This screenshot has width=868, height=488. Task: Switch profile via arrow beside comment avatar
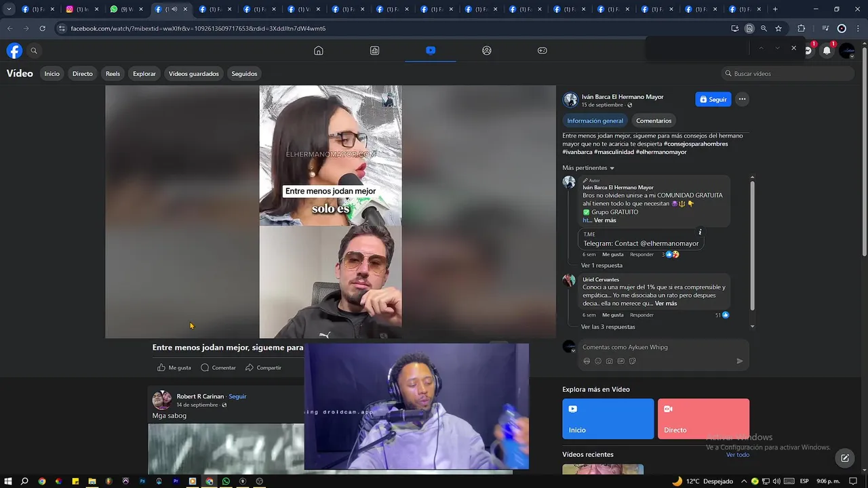[573, 350]
